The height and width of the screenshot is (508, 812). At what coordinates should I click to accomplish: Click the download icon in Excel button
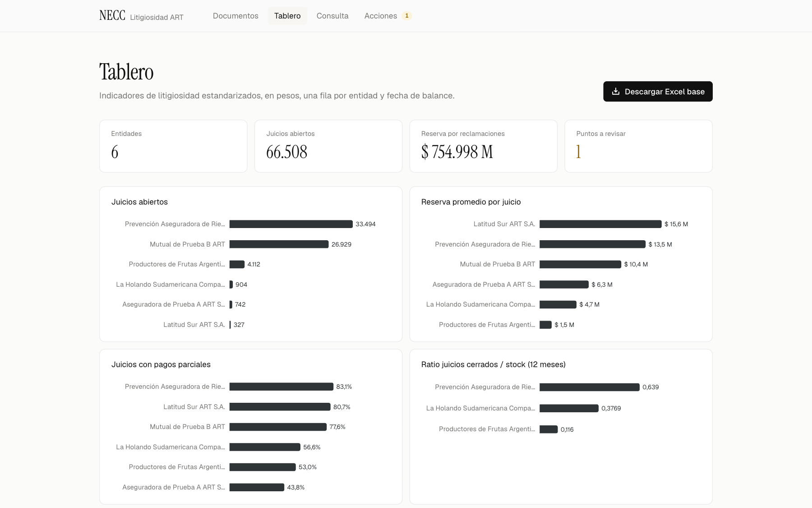point(616,91)
